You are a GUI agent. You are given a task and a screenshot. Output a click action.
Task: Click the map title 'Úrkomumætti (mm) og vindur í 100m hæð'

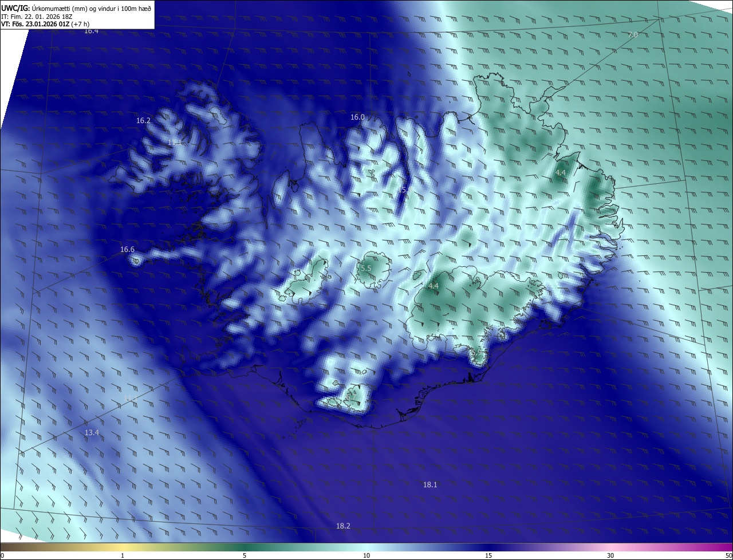(x=91, y=7)
